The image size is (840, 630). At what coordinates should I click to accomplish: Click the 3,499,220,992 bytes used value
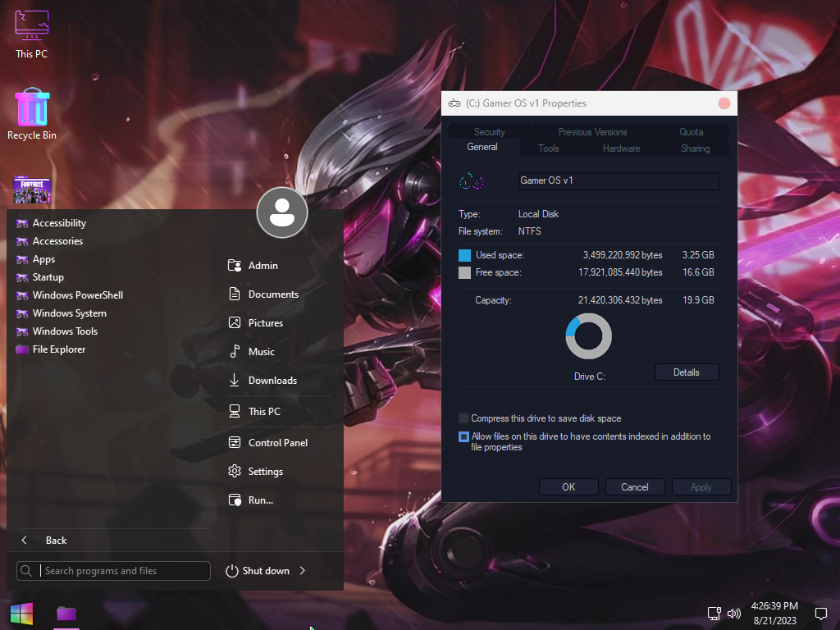click(x=623, y=256)
